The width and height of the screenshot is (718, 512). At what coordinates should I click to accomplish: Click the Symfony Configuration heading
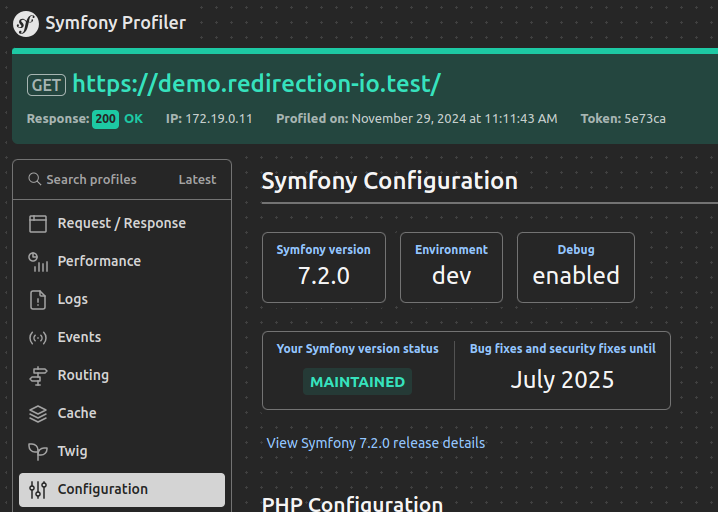click(x=390, y=181)
